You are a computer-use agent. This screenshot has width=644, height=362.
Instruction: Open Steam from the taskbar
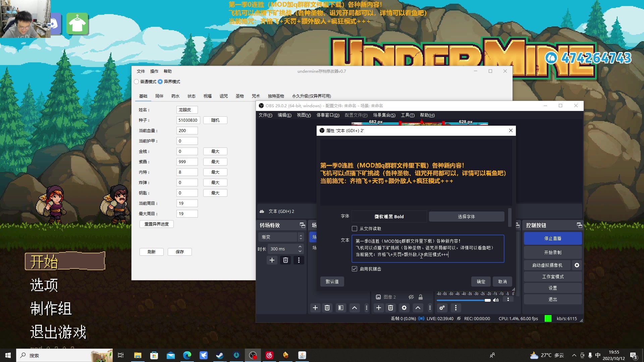(x=220, y=355)
